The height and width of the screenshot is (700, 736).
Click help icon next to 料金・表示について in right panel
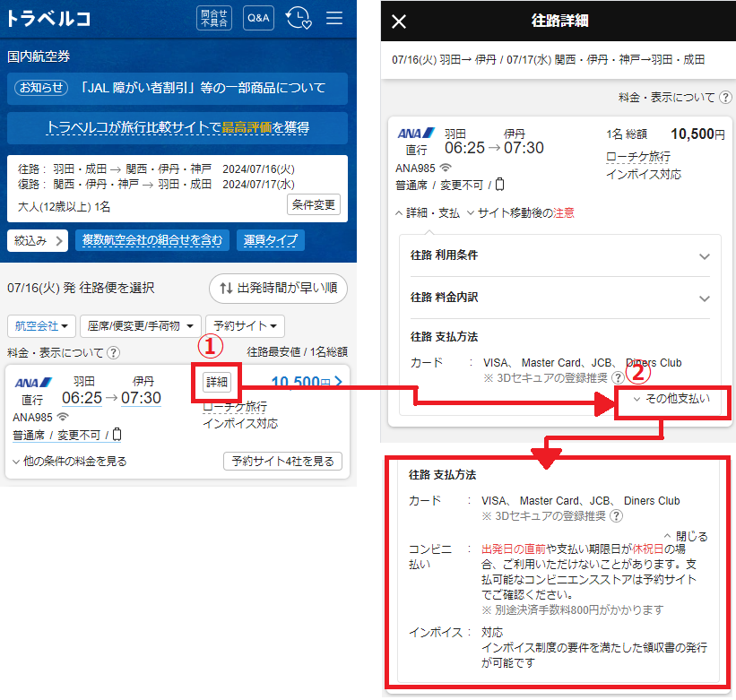[725, 97]
